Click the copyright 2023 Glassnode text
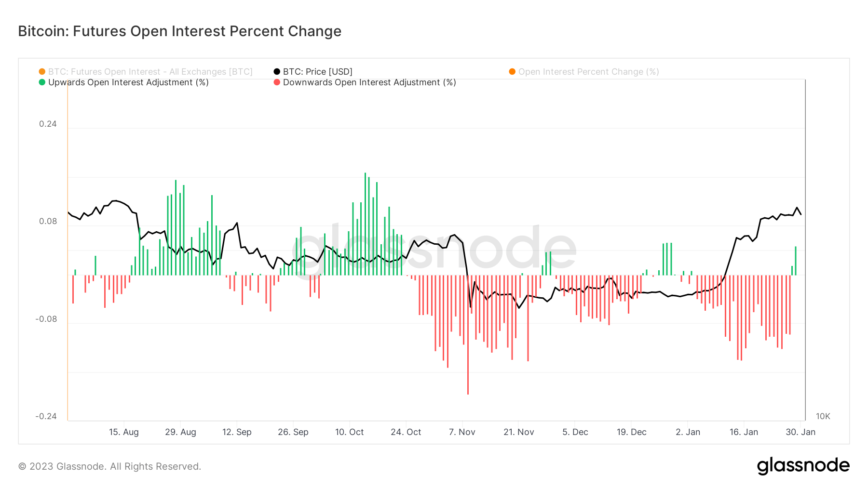The image size is (868, 488). (109, 466)
